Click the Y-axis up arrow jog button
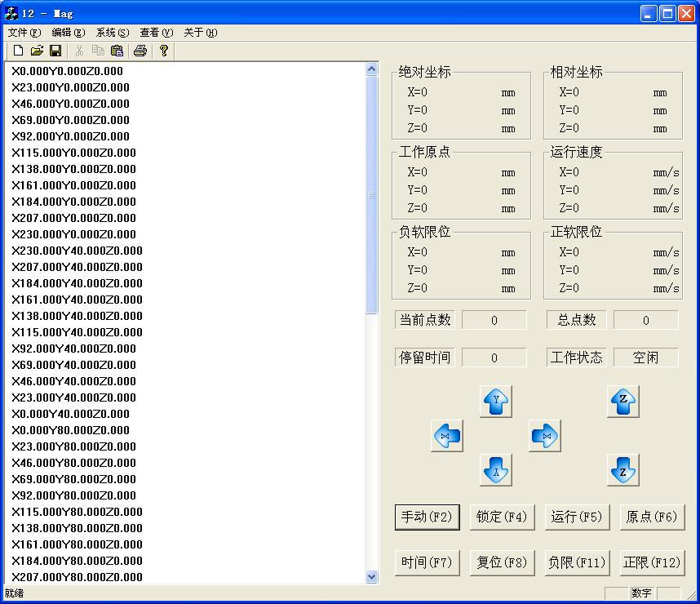 [495, 401]
